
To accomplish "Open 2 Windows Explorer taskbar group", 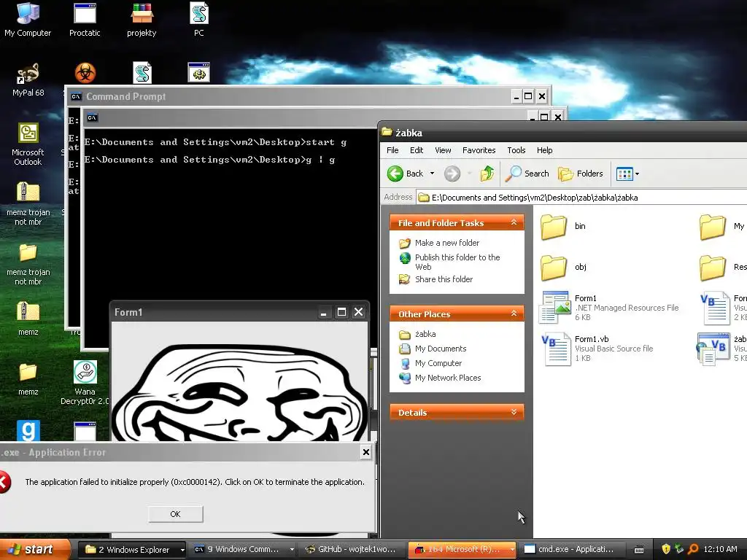I will pyautogui.click(x=131, y=550).
